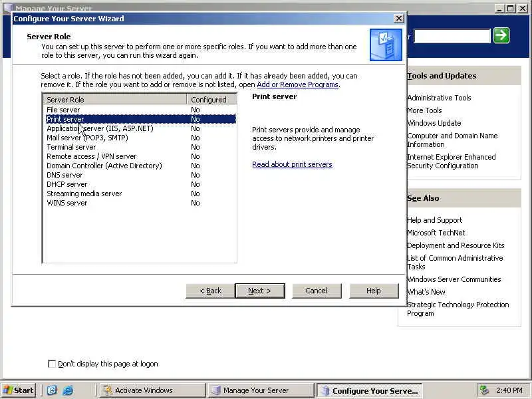Sort by Configured column header

click(211, 99)
